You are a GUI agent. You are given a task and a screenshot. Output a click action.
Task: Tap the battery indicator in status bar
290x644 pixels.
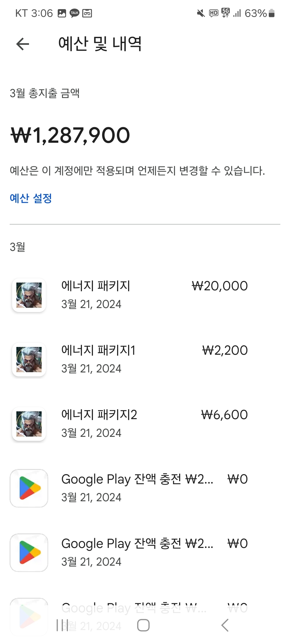point(271,13)
